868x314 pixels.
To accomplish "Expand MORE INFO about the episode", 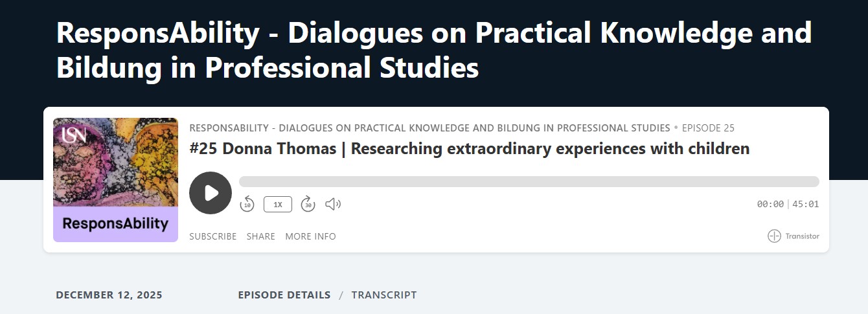I will pyautogui.click(x=311, y=236).
